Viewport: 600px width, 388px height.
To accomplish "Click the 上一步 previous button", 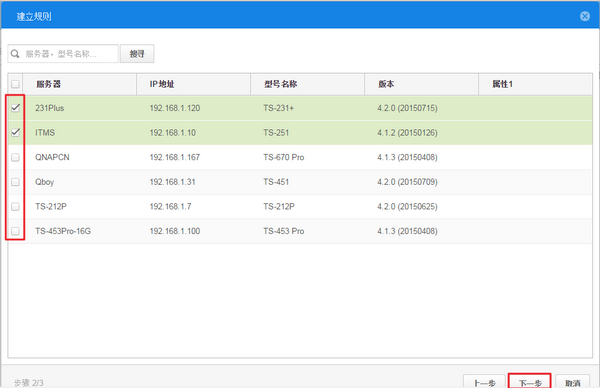I will coord(484,382).
